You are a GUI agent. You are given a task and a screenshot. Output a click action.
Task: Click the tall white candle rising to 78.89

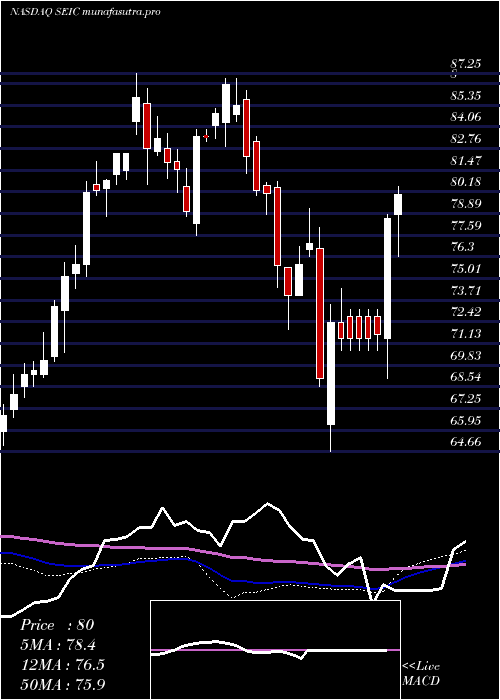pyautogui.click(x=388, y=278)
